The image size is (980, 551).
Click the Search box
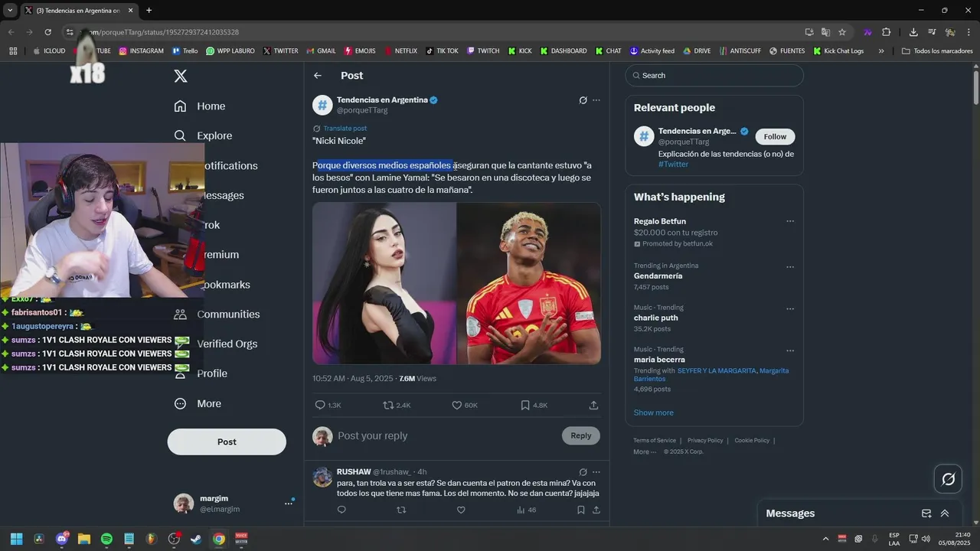[x=714, y=76]
